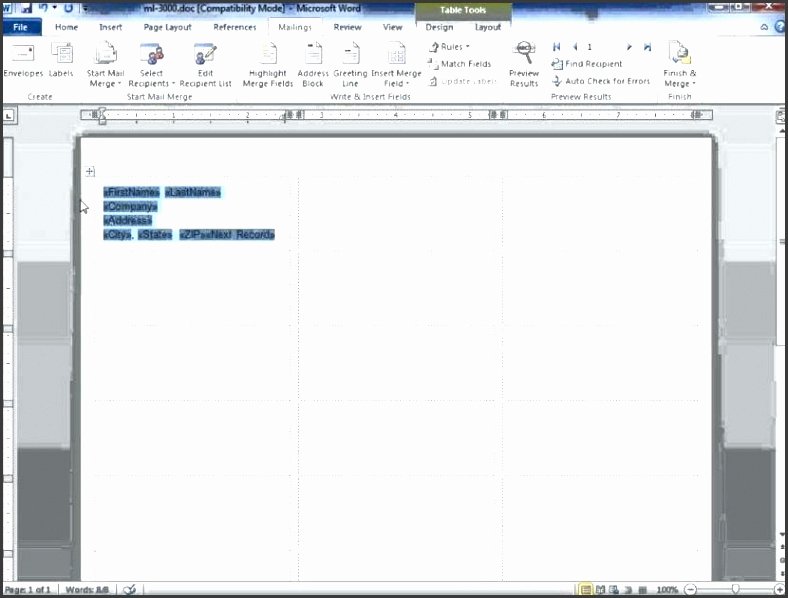788x598 pixels.
Task: Insert a Greeting Line
Action: tap(350, 65)
